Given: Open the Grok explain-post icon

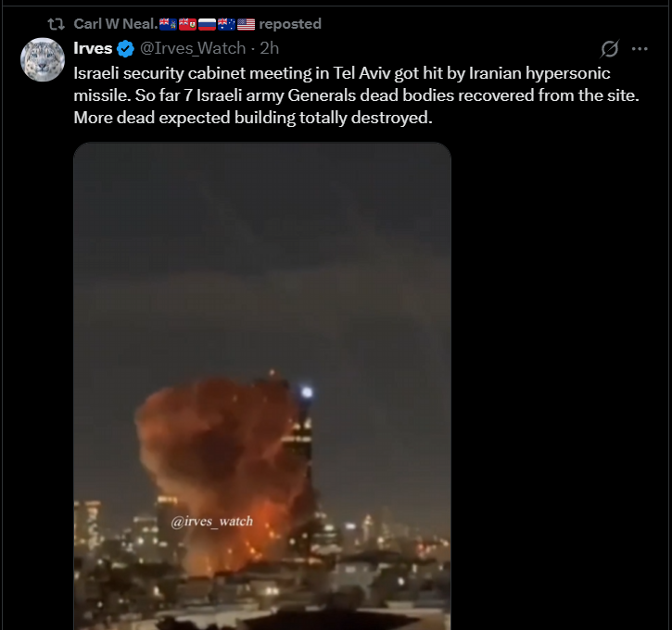Looking at the screenshot, I should [x=609, y=48].
